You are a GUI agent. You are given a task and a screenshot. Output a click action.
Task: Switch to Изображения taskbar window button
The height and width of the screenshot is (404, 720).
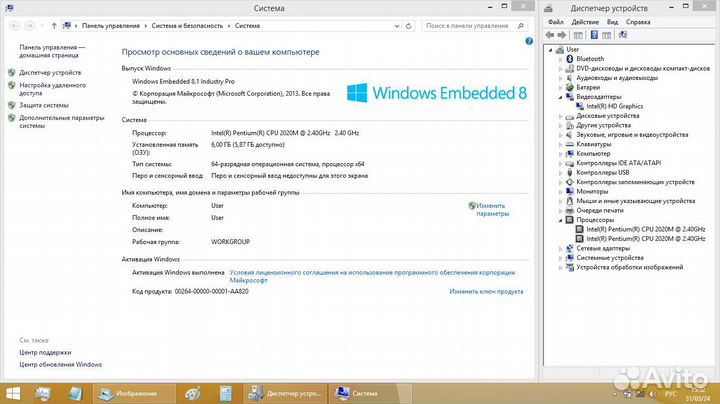coord(134,394)
